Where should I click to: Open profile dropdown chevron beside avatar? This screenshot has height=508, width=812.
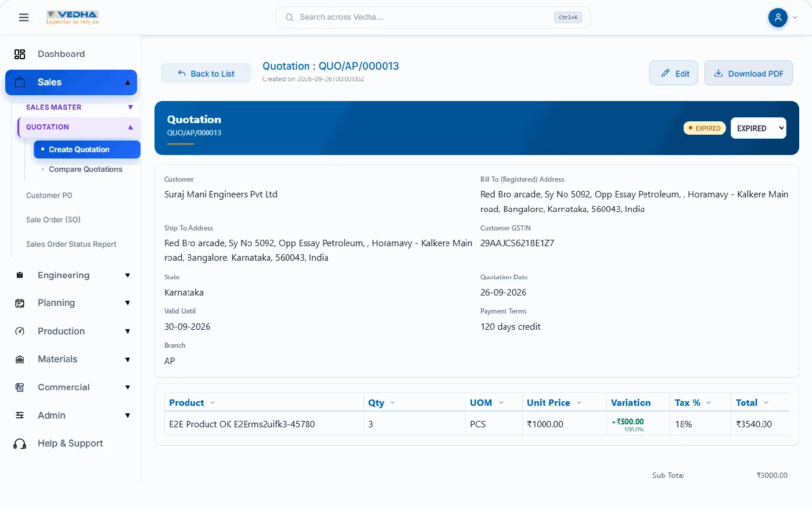point(795,17)
